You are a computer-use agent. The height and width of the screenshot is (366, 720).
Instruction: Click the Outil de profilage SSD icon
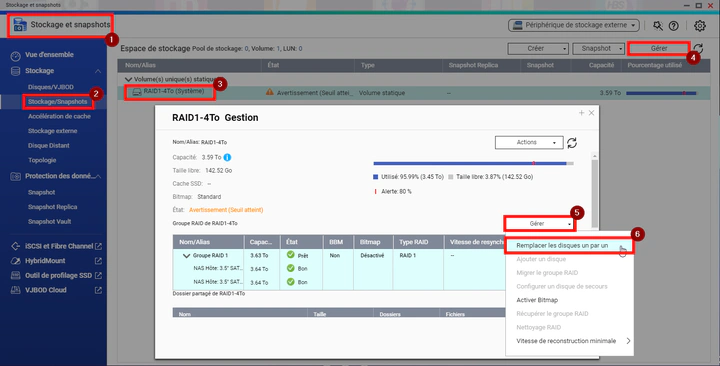(x=16, y=276)
